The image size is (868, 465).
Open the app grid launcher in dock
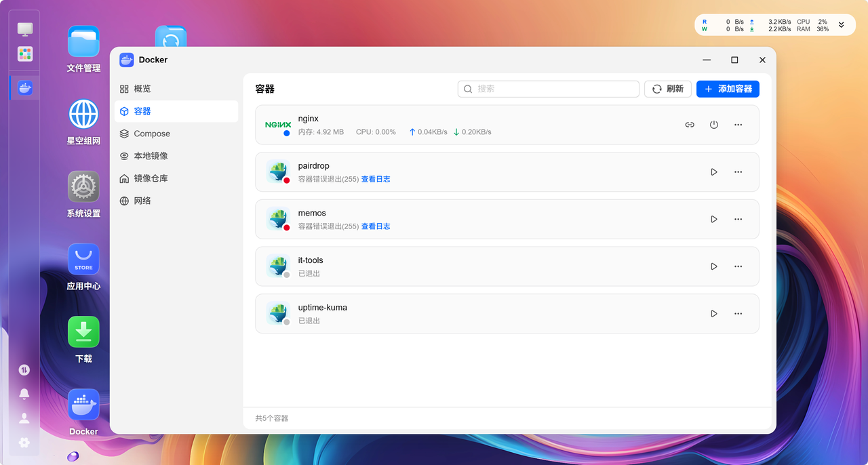[x=25, y=54]
